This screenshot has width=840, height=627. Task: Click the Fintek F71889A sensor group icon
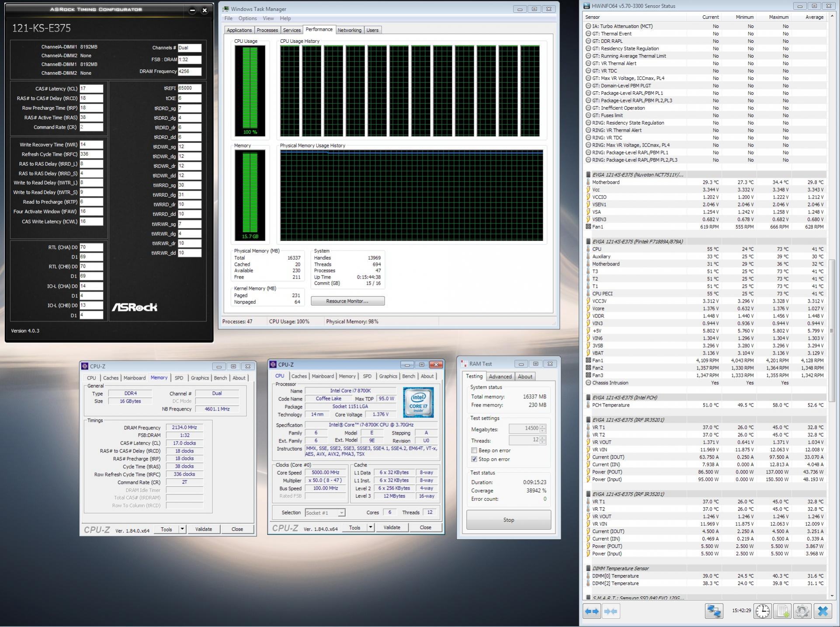click(x=588, y=242)
